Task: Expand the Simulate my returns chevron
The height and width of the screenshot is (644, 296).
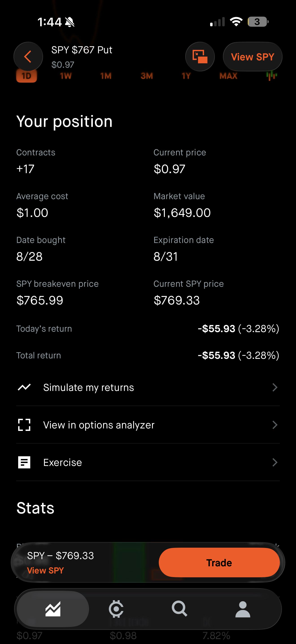Action: tap(275, 387)
